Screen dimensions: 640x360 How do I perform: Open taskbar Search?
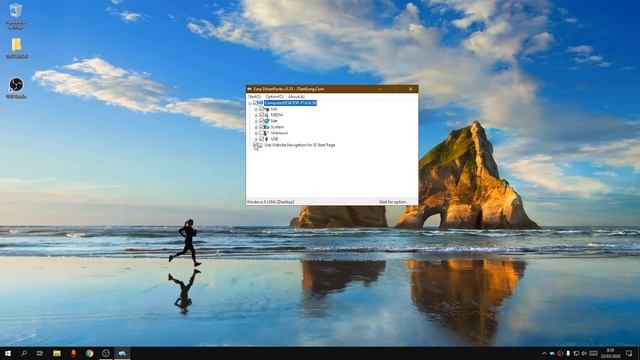(x=24, y=353)
